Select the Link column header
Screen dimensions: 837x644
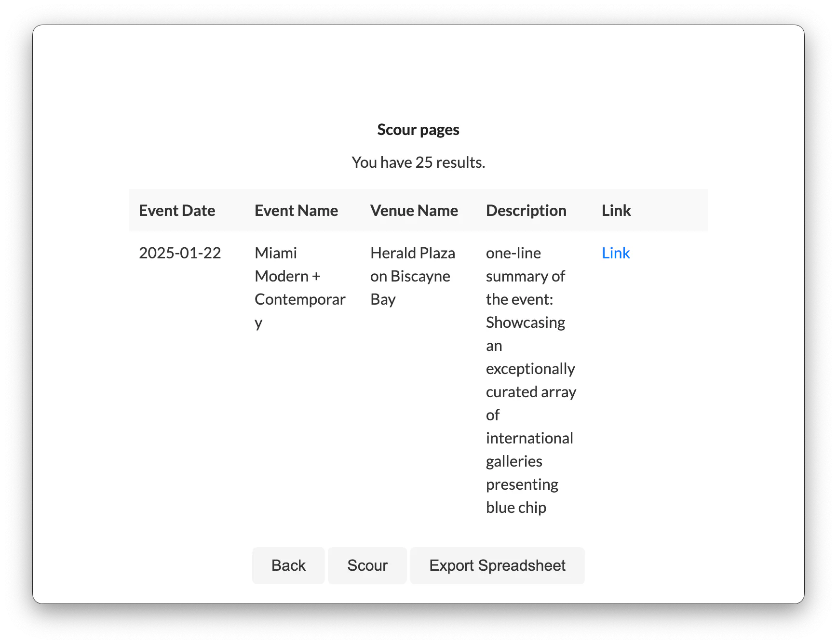[616, 211]
